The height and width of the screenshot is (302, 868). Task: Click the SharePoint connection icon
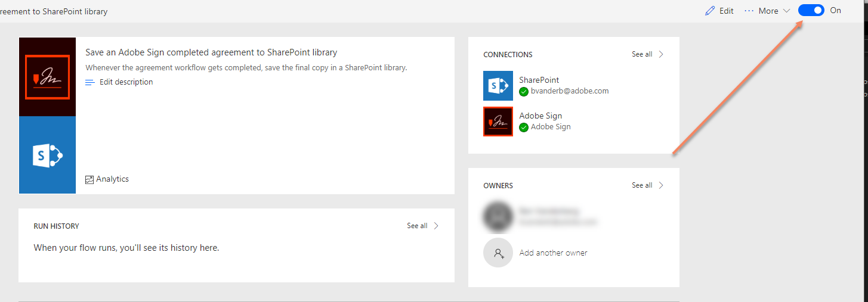coord(498,86)
